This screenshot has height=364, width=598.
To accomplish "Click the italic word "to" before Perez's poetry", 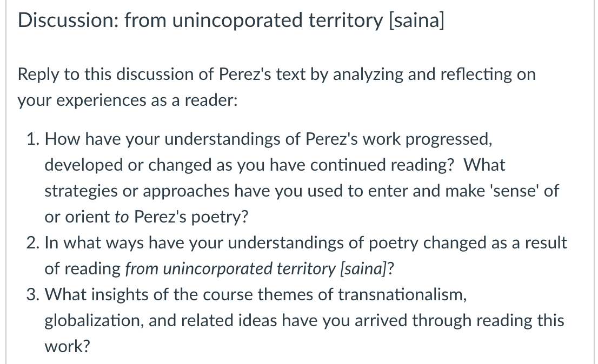I will pos(122,217).
